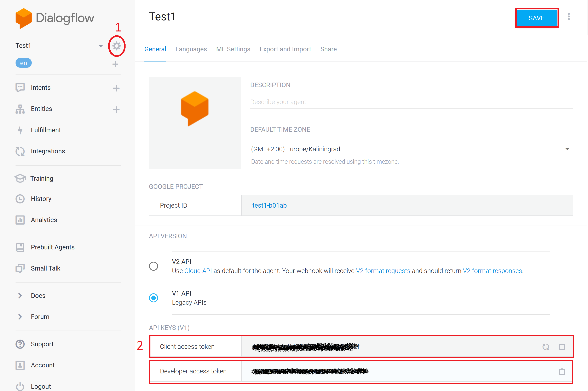Toggle the en language badge
588x391 pixels.
[23, 63]
